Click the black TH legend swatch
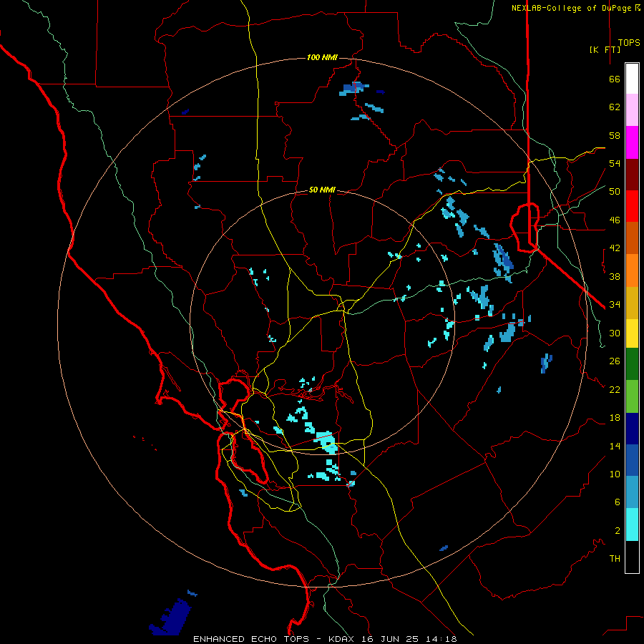Image resolution: width=644 pixels, height=644 pixels. pos(632,557)
